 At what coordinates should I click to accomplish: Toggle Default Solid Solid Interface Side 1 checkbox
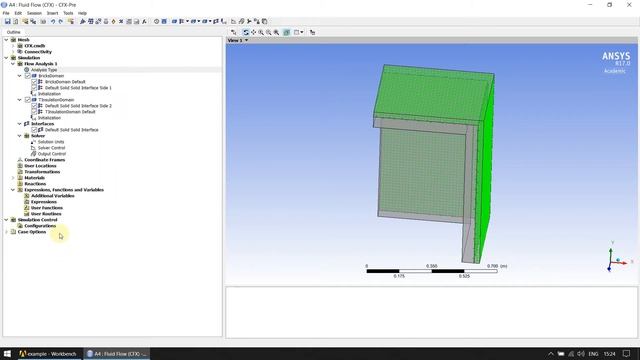pos(34,88)
